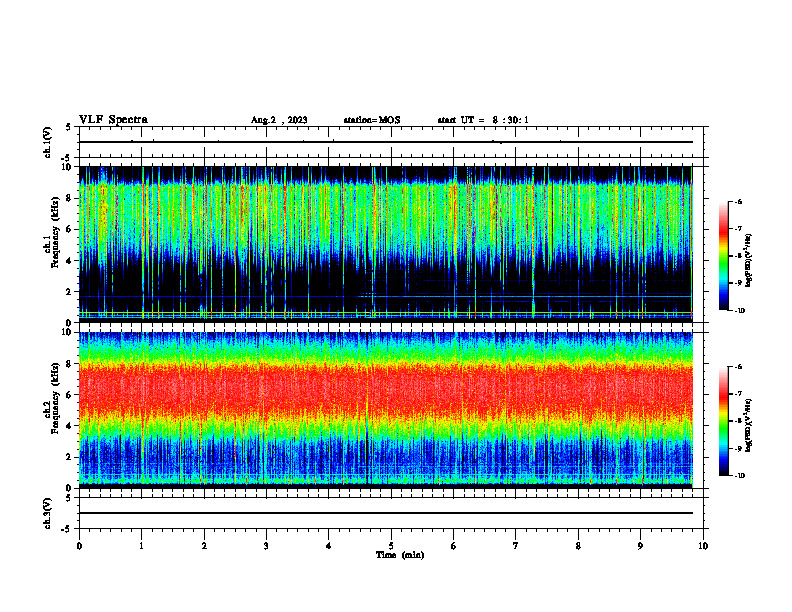Click the upper colorbar's log(PSD) unit label
792x612 pixels.
point(750,260)
